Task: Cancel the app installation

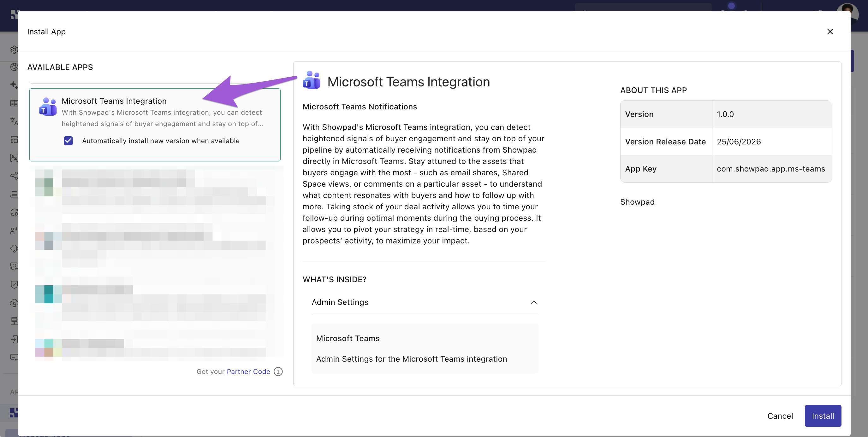Action: tap(780, 416)
